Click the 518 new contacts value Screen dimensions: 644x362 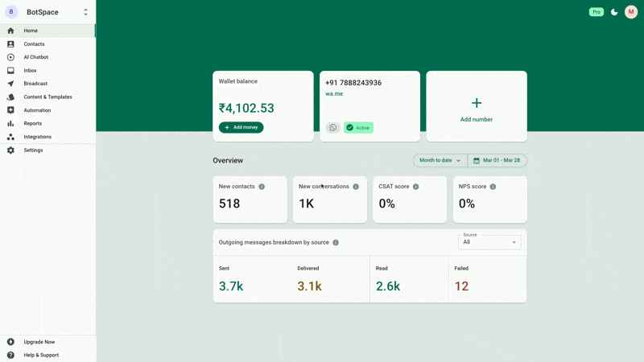click(229, 204)
